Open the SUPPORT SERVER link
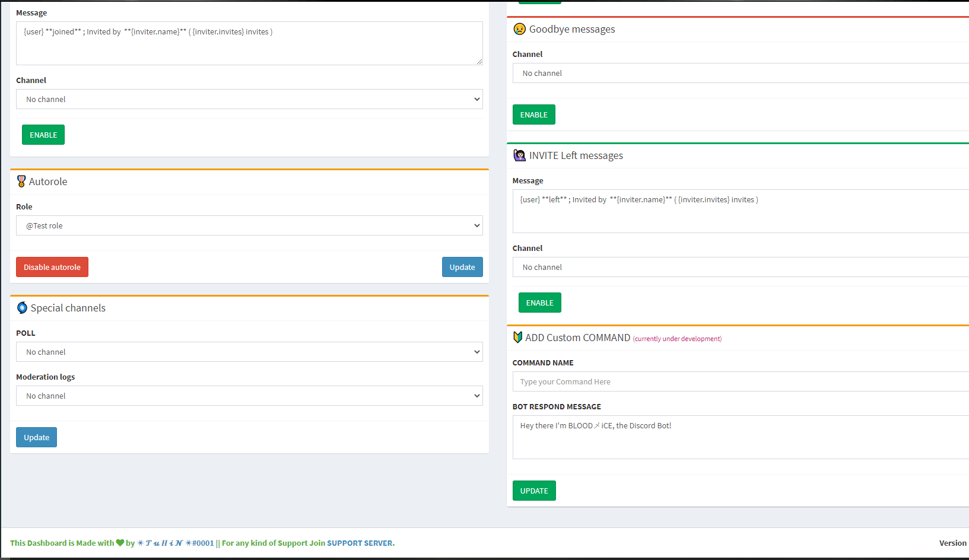 pyautogui.click(x=360, y=543)
